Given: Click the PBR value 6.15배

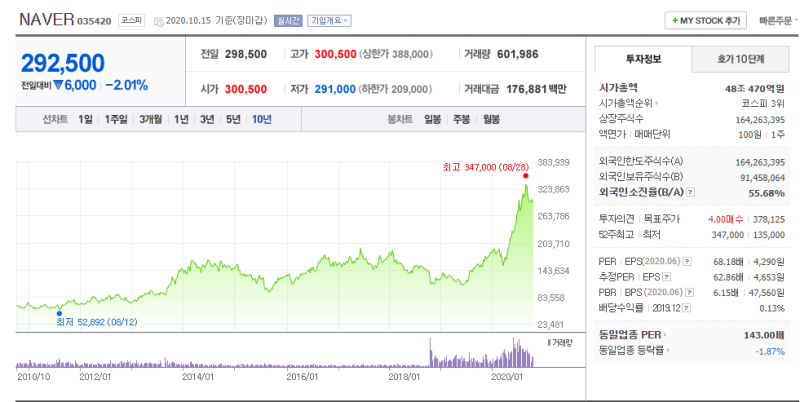Looking at the screenshot, I should [727, 293].
